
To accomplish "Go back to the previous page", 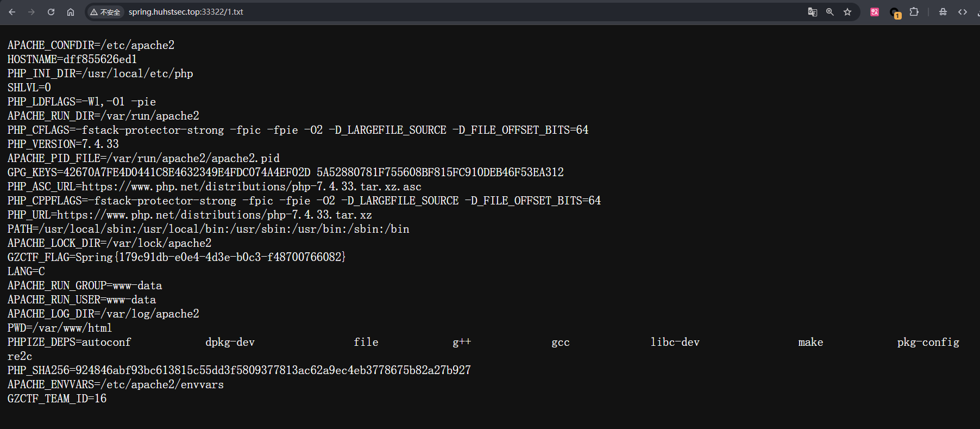I will pyautogui.click(x=12, y=12).
